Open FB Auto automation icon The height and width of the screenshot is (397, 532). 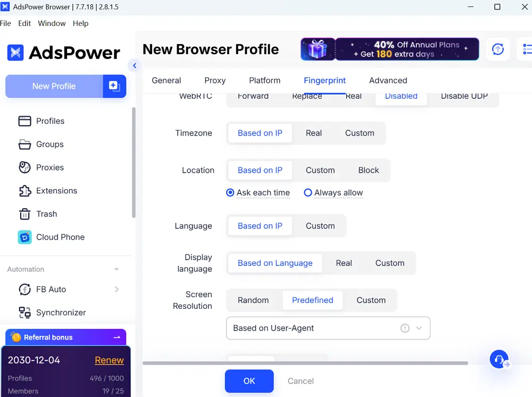pos(24,289)
